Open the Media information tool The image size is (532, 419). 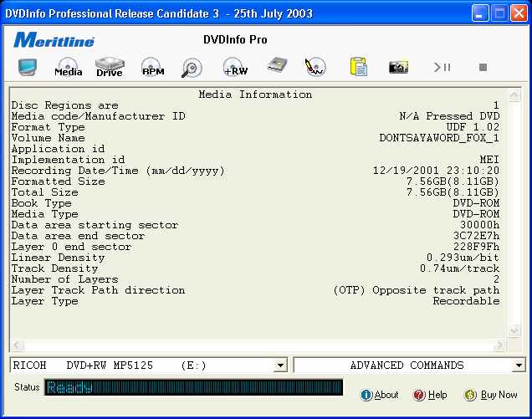69,67
